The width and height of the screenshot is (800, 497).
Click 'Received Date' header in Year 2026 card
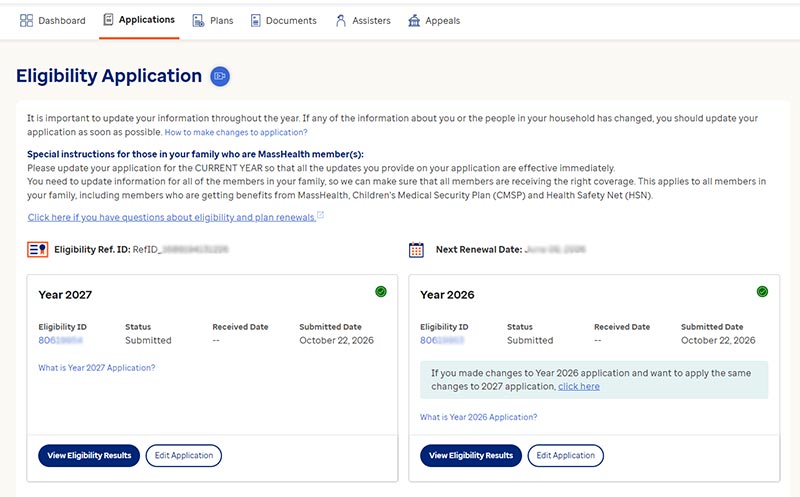622,327
